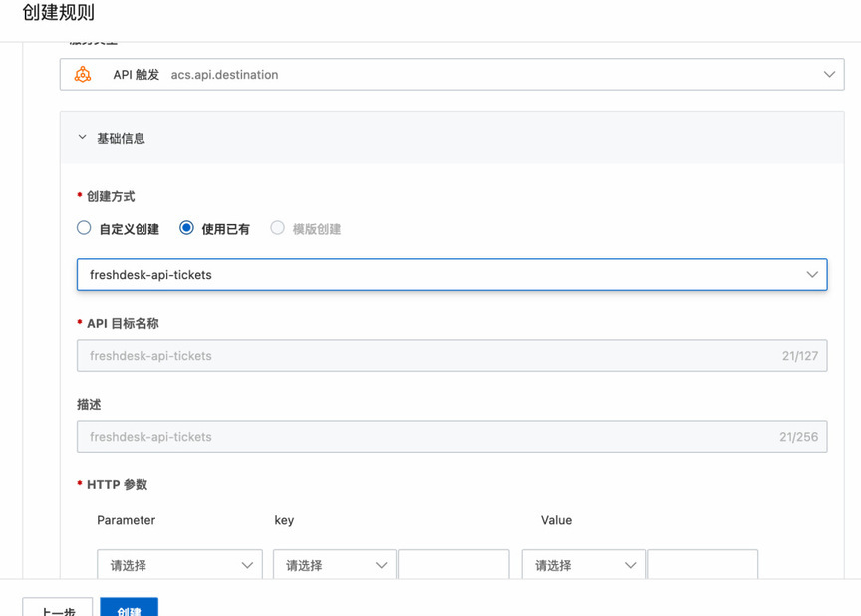Click the 描述 description input field
861x616 pixels.
[451, 437]
